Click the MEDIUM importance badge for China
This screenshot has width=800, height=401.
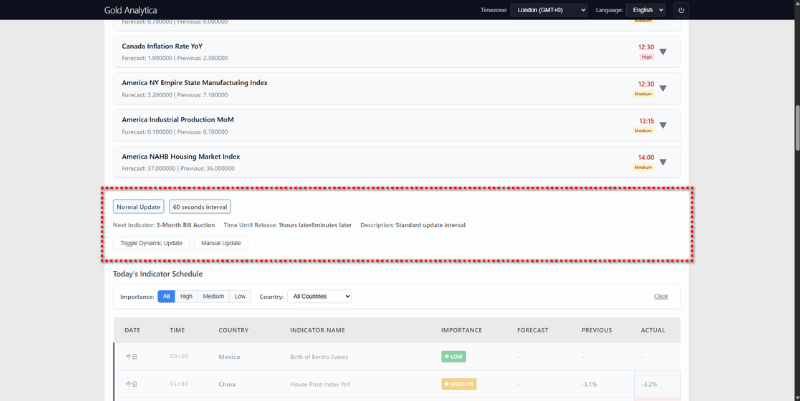pos(459,384)
